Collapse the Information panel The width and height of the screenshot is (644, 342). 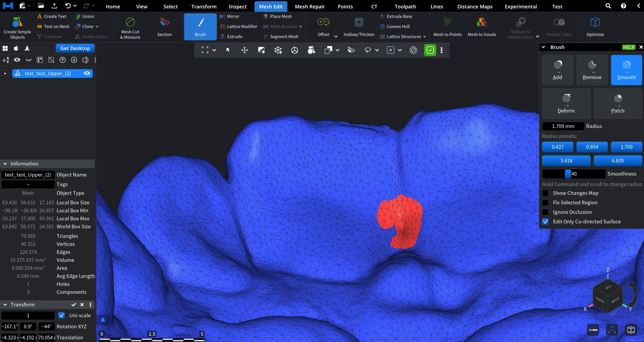[x=5, y=163]
